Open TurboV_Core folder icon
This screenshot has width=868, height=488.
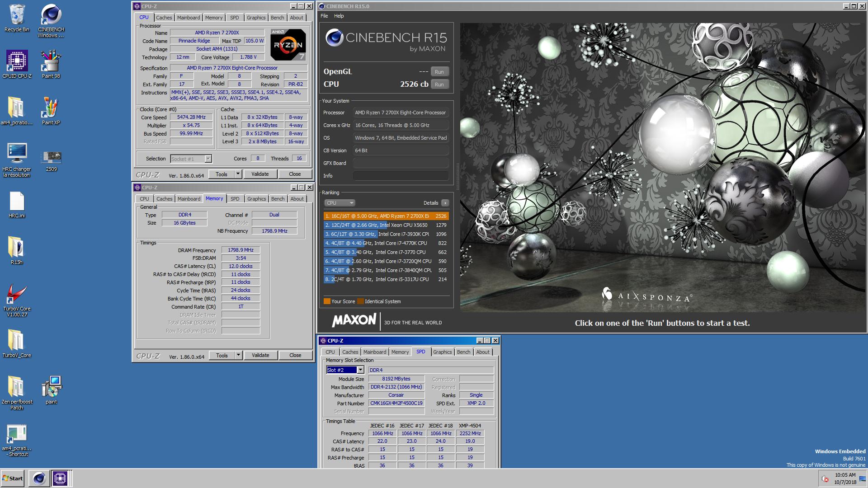click(x=17, y=343)
